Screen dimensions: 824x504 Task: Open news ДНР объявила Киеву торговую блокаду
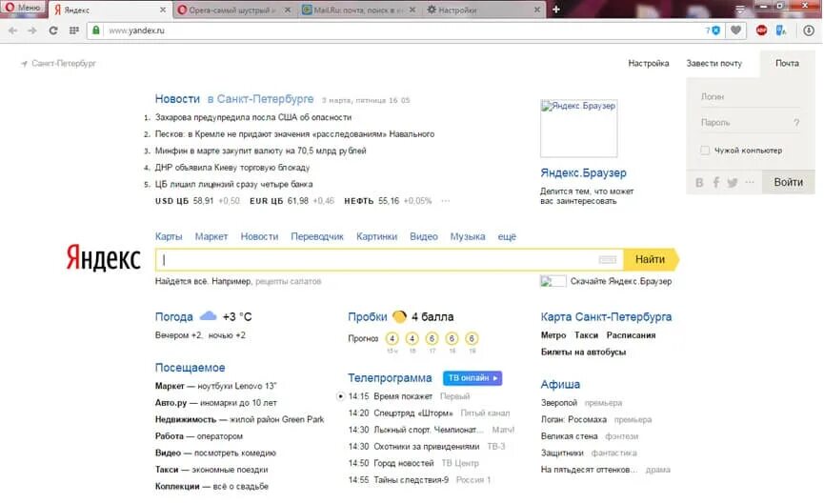232,168
